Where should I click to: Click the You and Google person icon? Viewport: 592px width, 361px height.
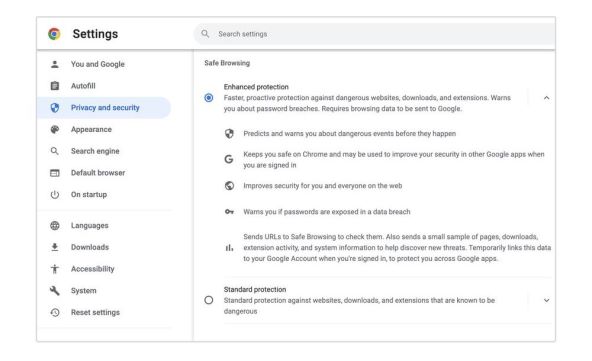(x=55, y=64)
